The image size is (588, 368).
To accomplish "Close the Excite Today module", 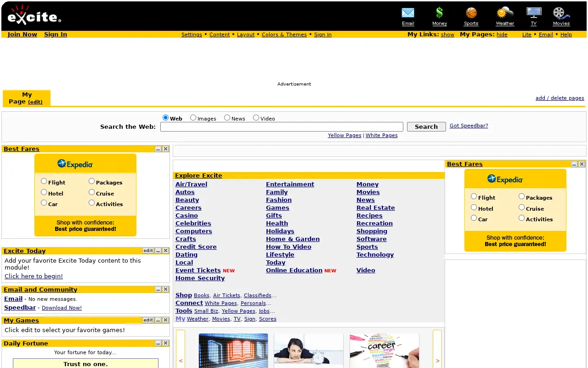I will (166, 251).
